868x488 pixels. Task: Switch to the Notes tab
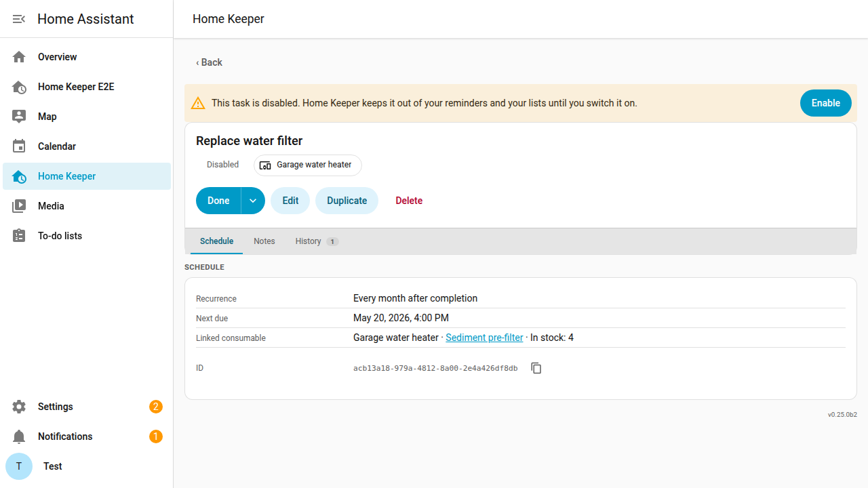pyautogui.click(x=264, y=241)
